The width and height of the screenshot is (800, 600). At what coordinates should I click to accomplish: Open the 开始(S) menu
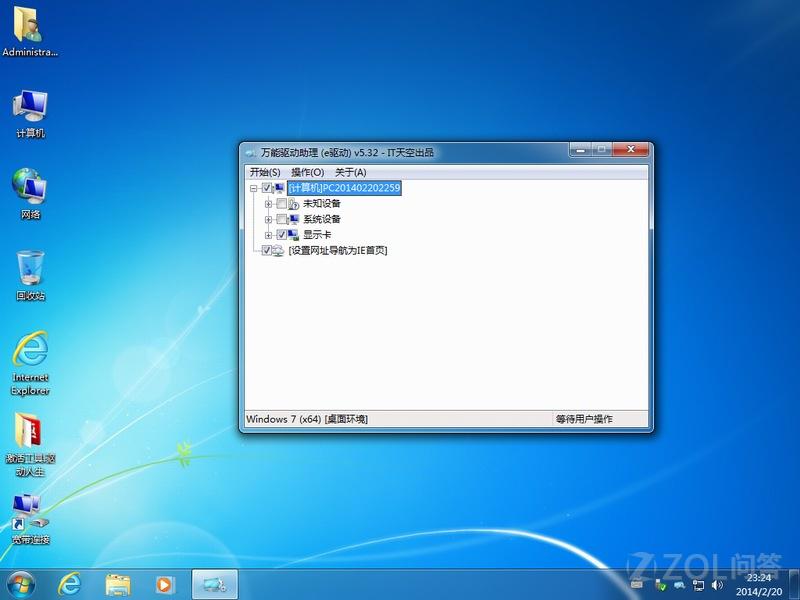[x=265, y=172]
